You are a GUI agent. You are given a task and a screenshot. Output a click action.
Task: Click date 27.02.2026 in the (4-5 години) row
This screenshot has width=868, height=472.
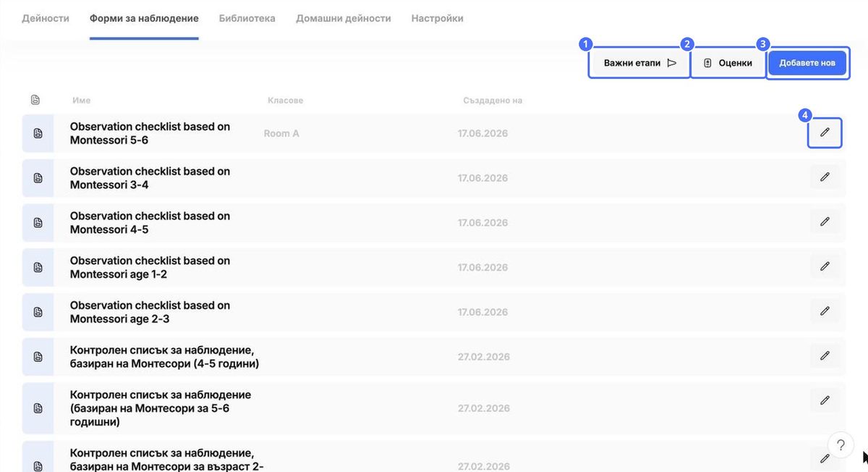pos(483,357)
